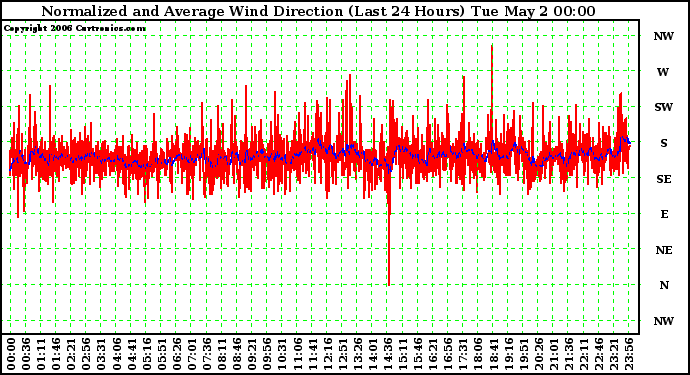This screenshot has width=690, height=375.
Task: Click the 16:21 time axis label
Action: coord(433,354)
